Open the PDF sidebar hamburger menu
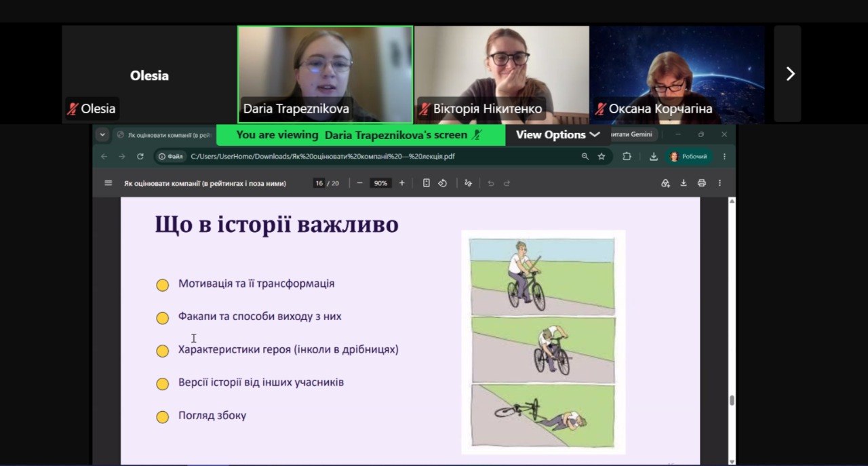This screenshot has height=466, width=868. pos(108,183)
